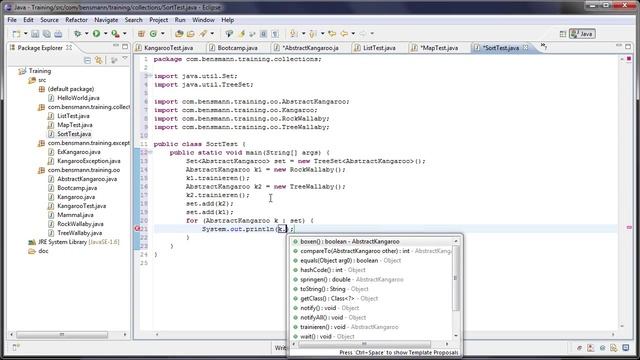Select KangarooException.java in the tree
640x360 pixels.
click(89, 161)
